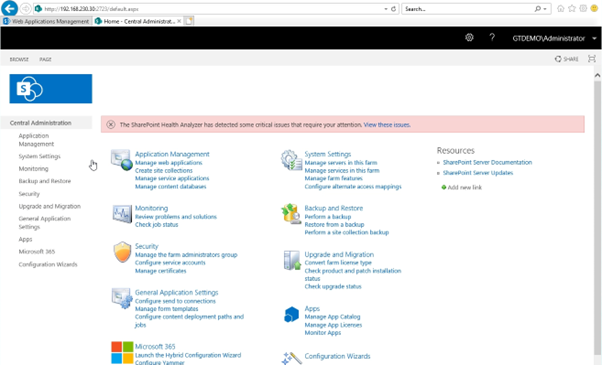Click the Monitoring chart icon
The height and width of the screenshot is (365, 602).
point(122,214)
